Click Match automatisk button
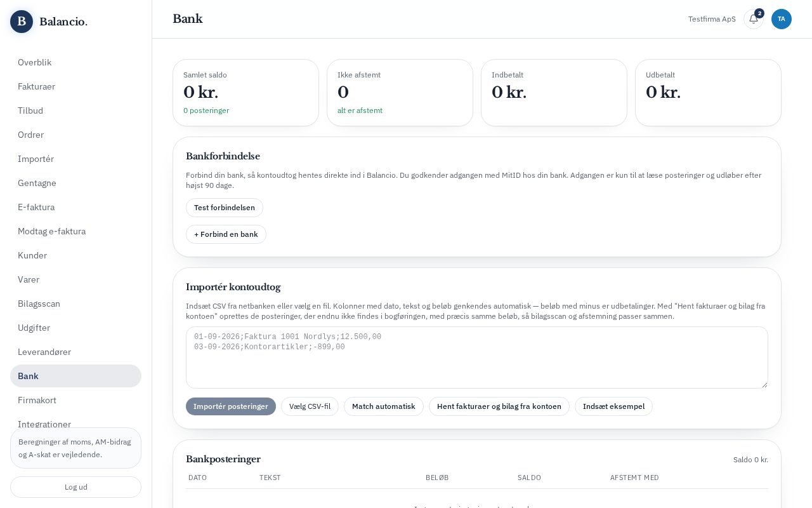This screenshot has height=508, width=812. click(x=384, y=406)
